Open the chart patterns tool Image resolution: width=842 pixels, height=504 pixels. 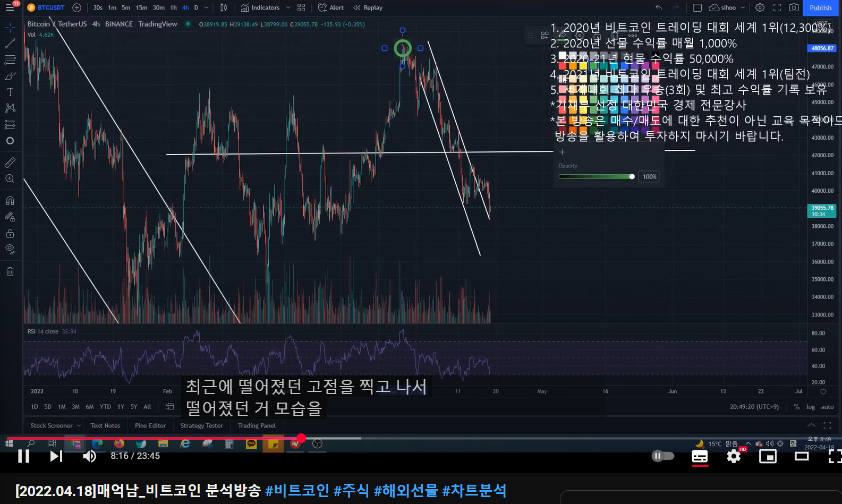tap(10, 108)
